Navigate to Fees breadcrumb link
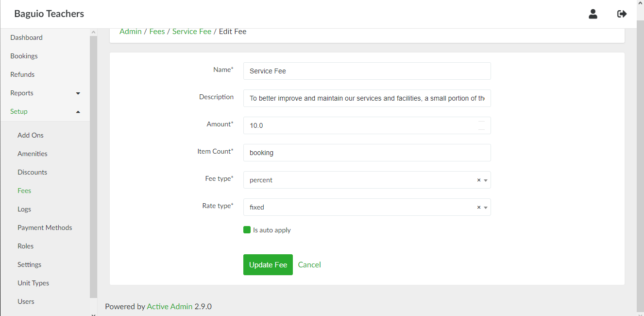This screenshot has width=644, height=316. tap(157, 32)
